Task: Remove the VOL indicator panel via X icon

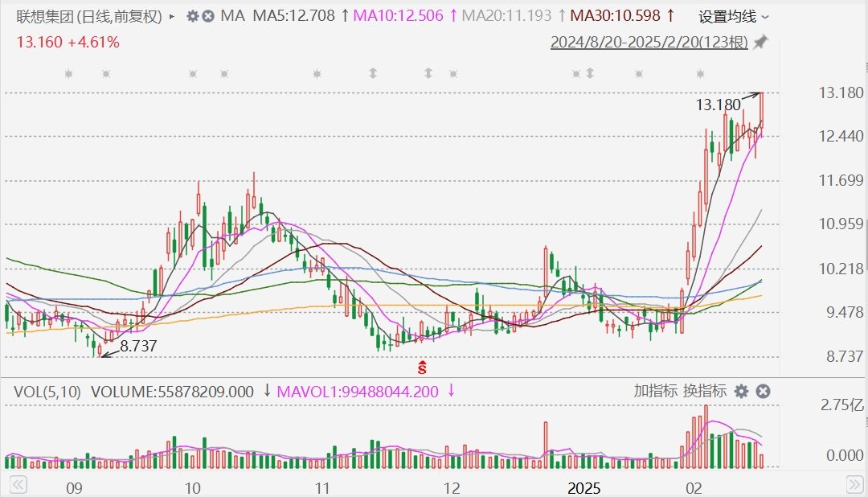Action: click(x=763, y=392)
